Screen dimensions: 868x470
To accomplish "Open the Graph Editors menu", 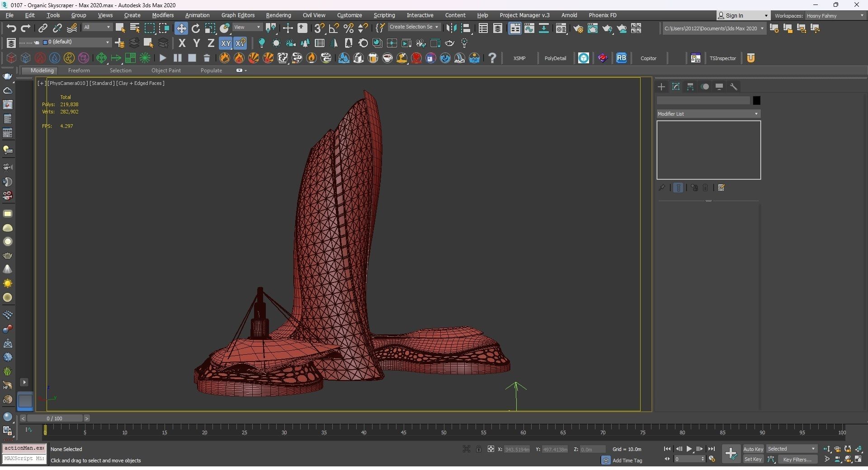I will tap(238, 15).
